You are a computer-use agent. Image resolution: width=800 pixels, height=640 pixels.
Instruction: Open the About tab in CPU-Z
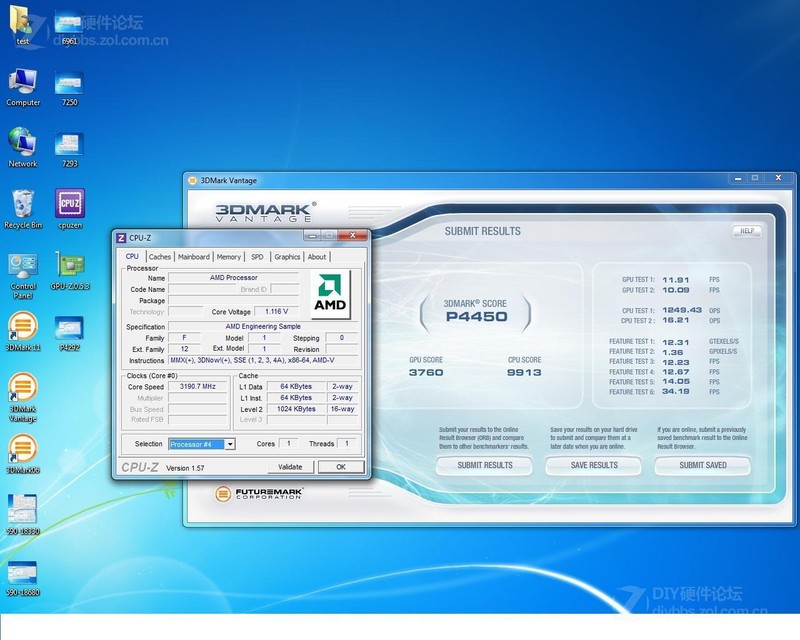317,257
